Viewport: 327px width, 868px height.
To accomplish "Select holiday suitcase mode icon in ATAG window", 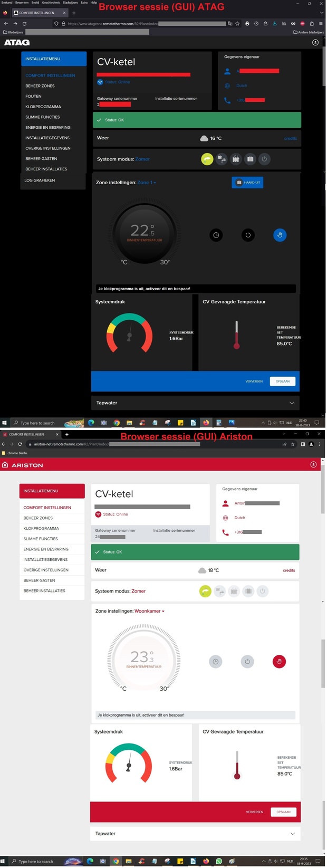I will pyautogui.click(x=250, y=159).
